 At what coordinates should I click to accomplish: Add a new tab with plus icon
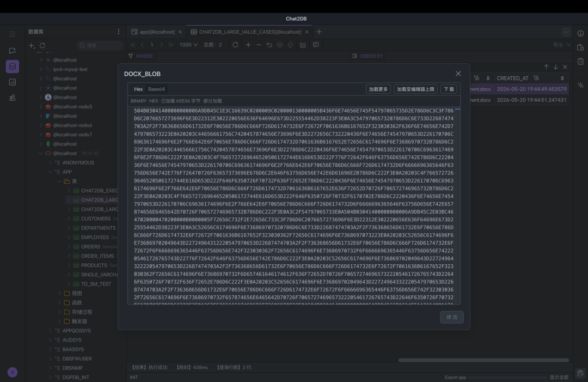pyautogui.click(x=319, y=32)
